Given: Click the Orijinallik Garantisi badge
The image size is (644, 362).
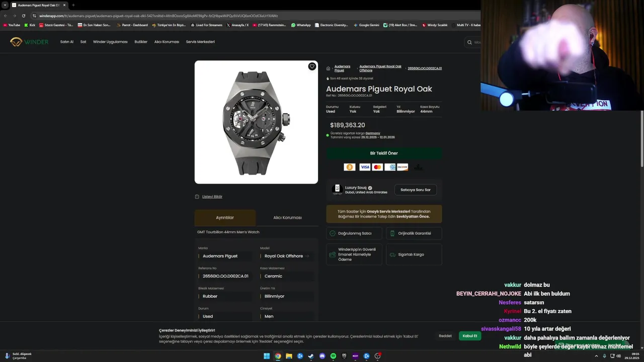Looking at the screenshot, I should pos(414,233).
